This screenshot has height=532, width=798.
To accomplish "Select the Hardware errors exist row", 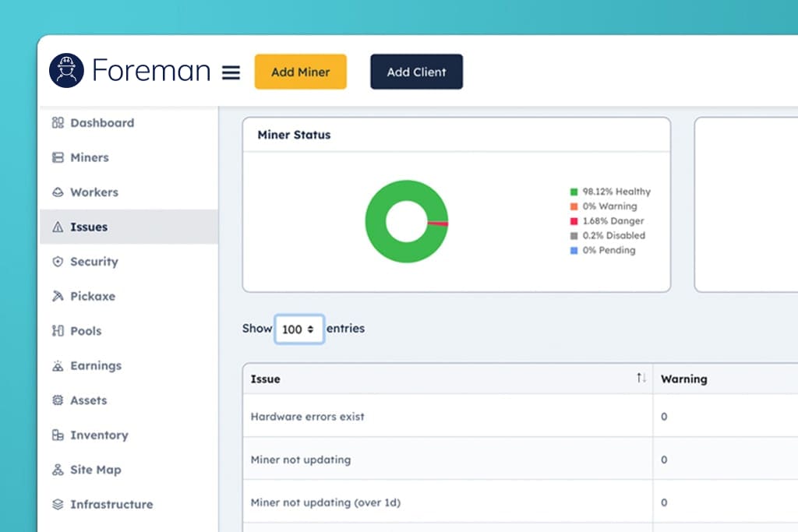I will (520, 416).
